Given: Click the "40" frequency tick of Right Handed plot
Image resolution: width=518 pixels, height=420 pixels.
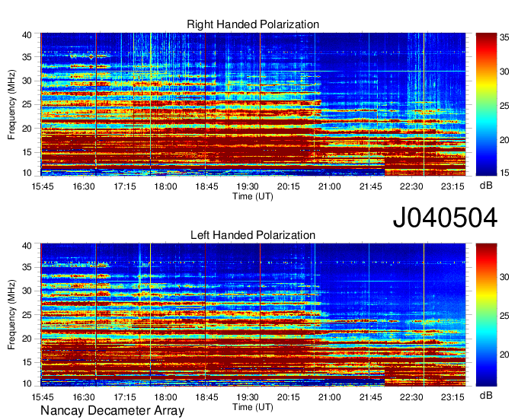Looking at the screenshot, I should point(27,35).
